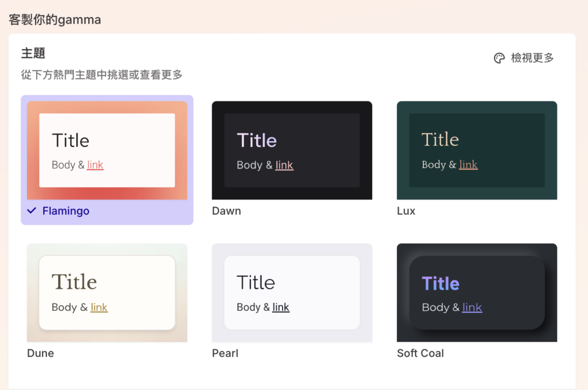Click the Lux theme name label
The width and height of the screenshot is (588, 390).
tap(405, 211)
